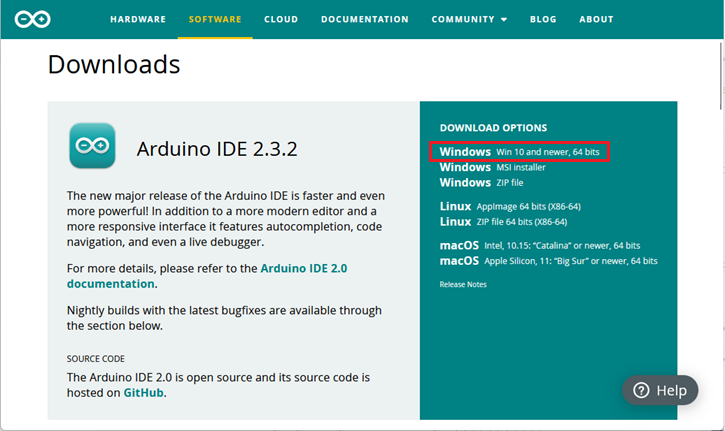Download the Windows ZIP file

click(481, 183)
